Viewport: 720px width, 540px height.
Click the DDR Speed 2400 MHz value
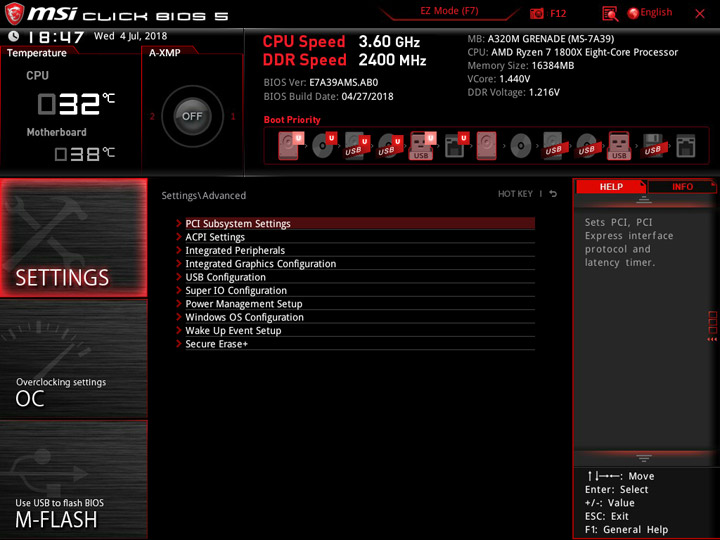pos(393,60)
